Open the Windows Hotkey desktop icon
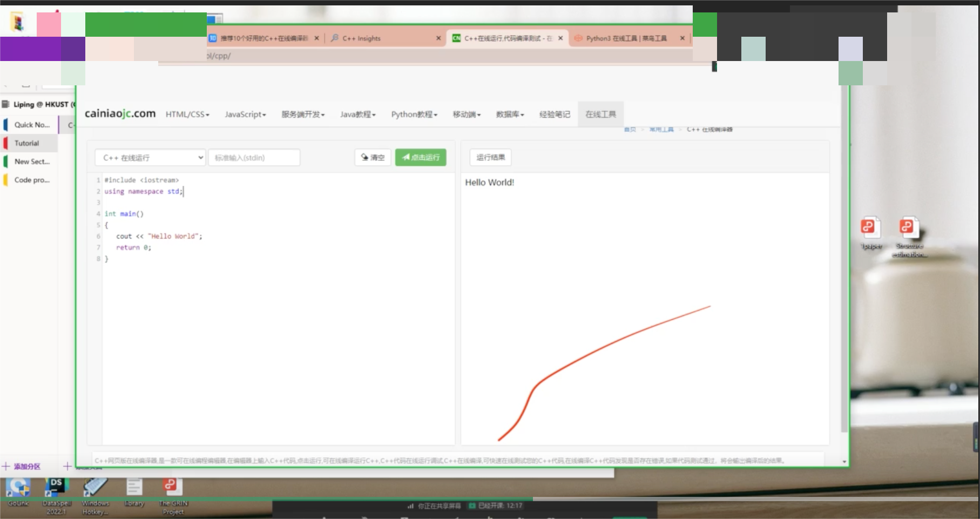Viewport: 980px width, 519px height. pyautogui.click(x=95, y=489)
